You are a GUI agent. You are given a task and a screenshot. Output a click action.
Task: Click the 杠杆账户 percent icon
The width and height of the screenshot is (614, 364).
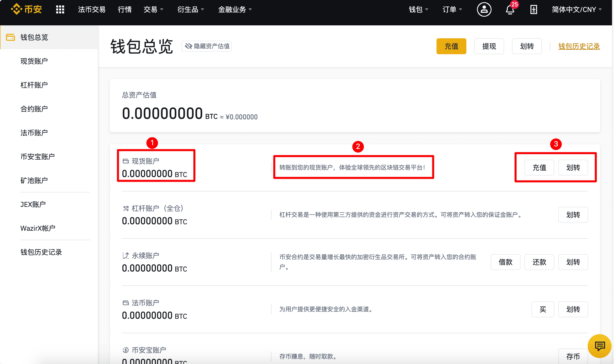(x=126, y=208)
